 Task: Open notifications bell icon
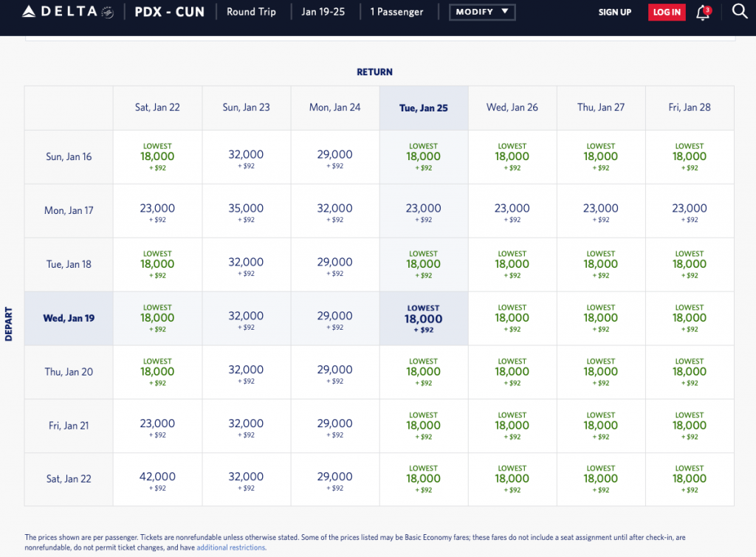point(702,13)
